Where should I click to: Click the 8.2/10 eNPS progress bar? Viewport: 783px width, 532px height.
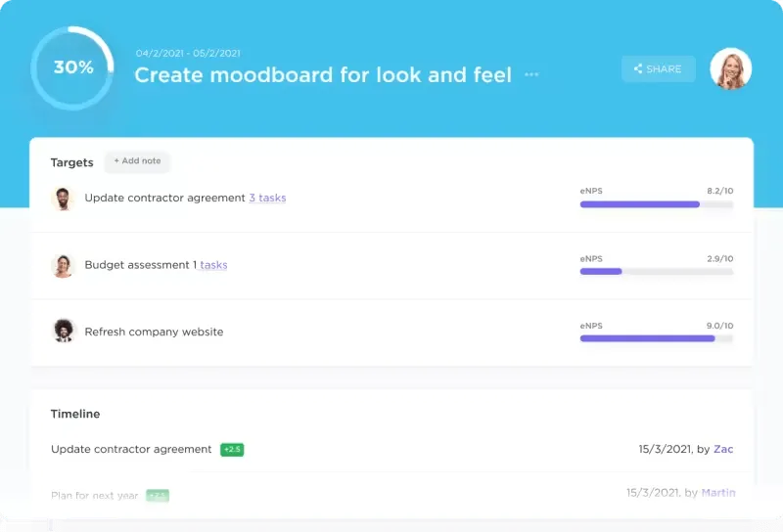[656, 204]
